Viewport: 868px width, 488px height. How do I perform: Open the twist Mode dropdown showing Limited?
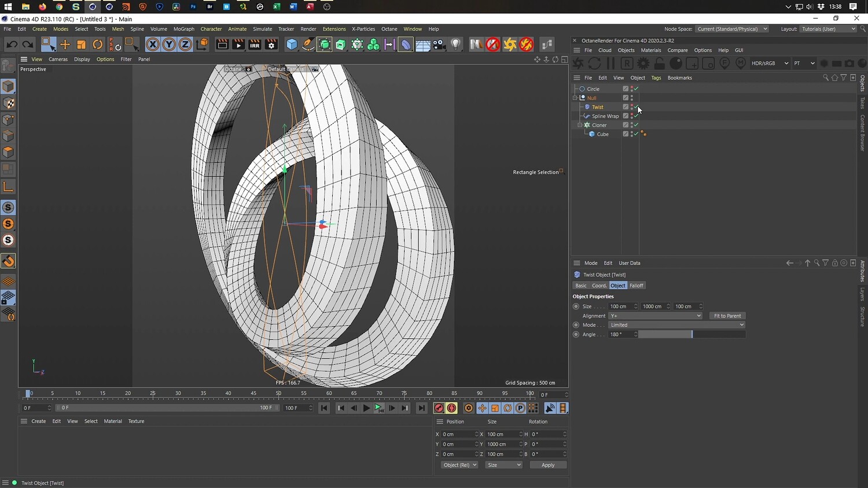[676, 325]
